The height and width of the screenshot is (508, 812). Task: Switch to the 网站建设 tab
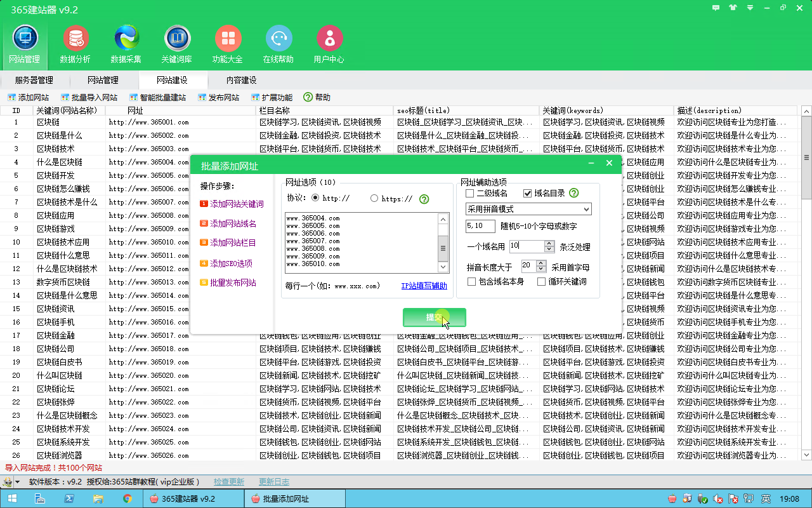pyautogui.click(x=172, y=80)
